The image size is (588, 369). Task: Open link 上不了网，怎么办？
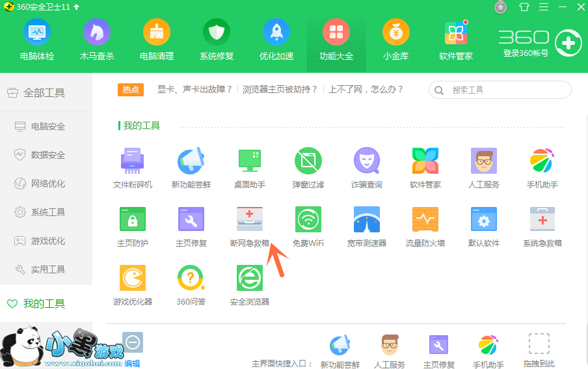click(x=366, y=89)
